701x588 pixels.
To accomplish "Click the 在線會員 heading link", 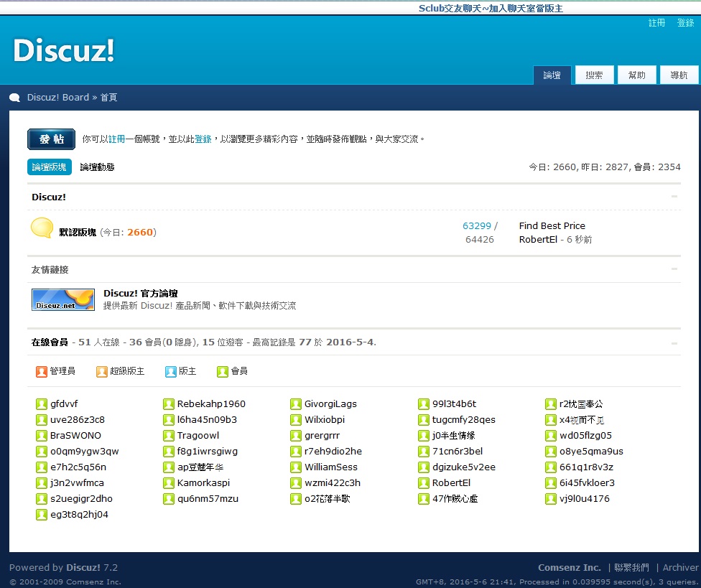I will click(50, 342).
